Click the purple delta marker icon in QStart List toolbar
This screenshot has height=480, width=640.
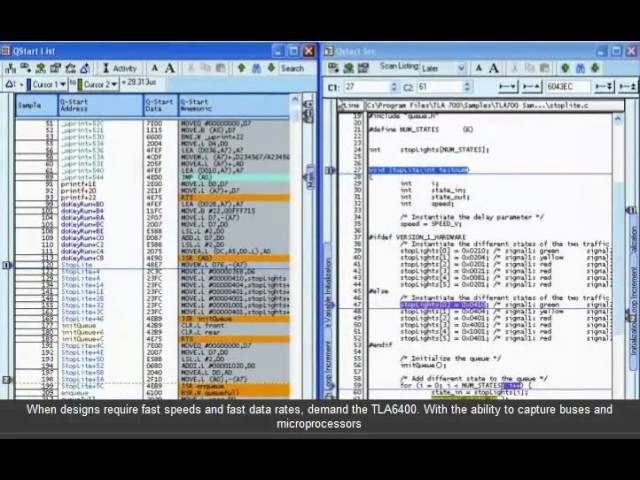coord(85,68)
